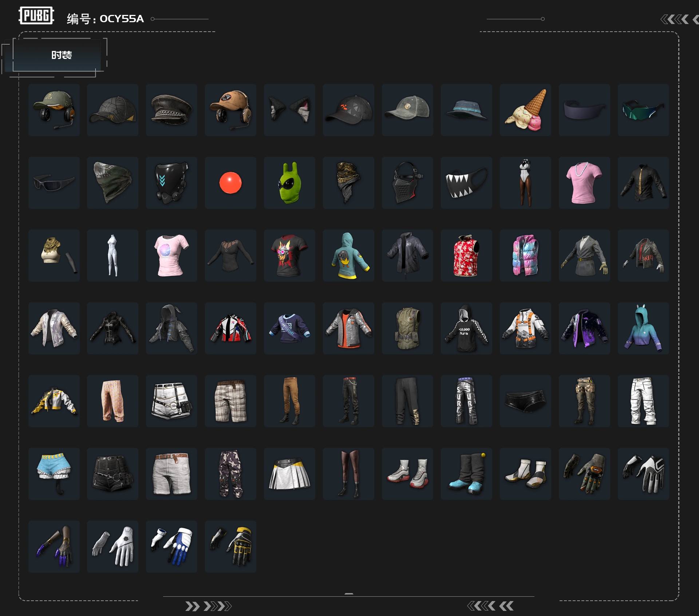This screenshot has width=699, height=616.
Task: Pick the pink t-shirt with circular moon graphic
Action: coord(171,255)
